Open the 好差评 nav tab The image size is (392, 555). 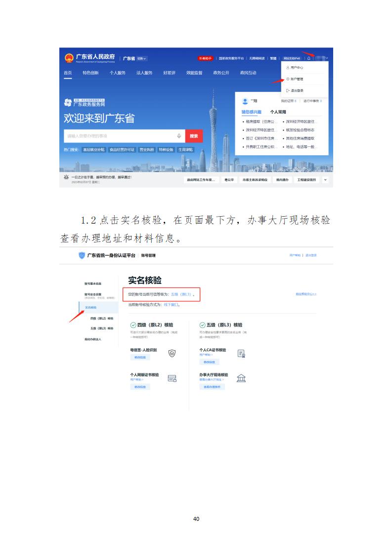tap(170, 73)
